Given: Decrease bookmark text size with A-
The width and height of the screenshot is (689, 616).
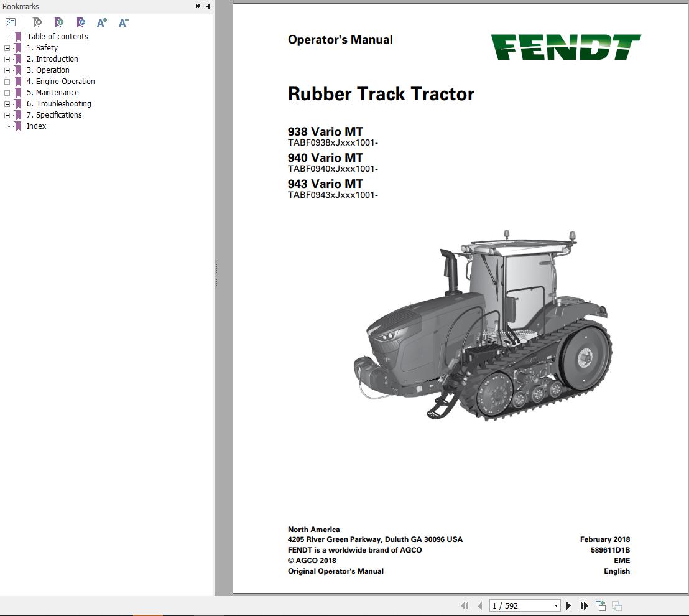Looking at the screenshot, I should [124, 22].
